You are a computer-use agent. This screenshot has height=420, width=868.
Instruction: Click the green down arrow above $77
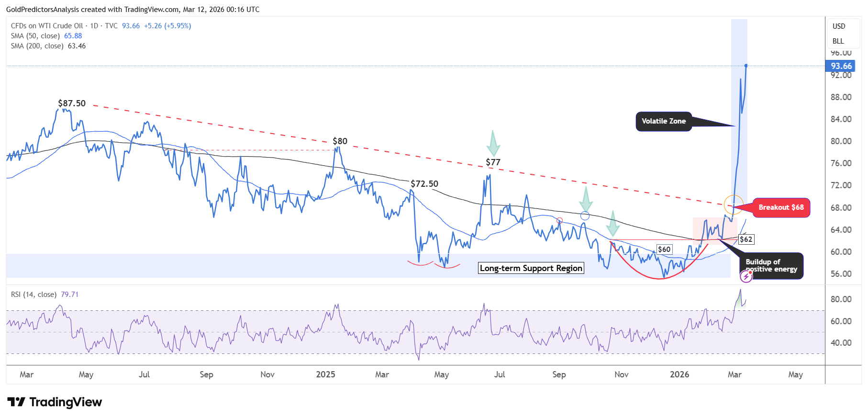(493, 143)
